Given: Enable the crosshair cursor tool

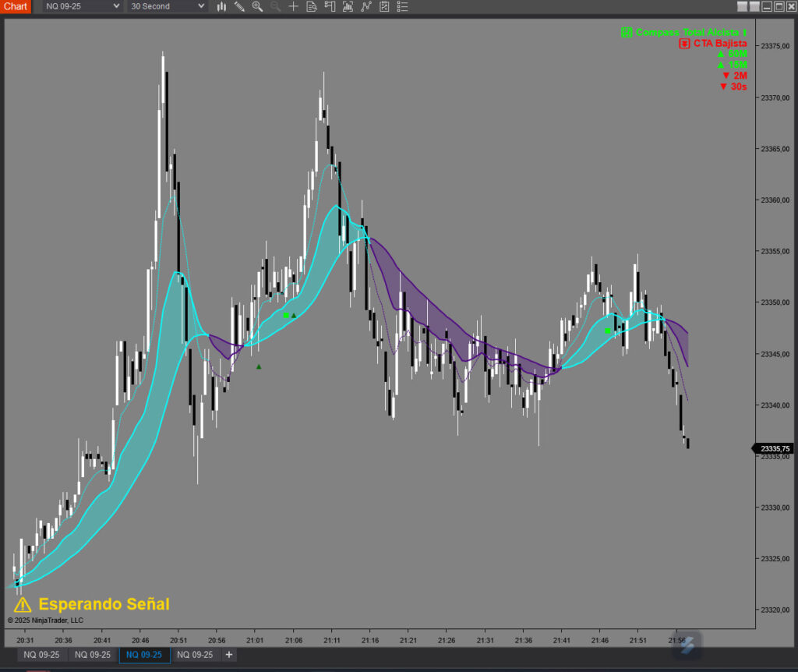Looking at the screenshot, I should coord(293,6).
